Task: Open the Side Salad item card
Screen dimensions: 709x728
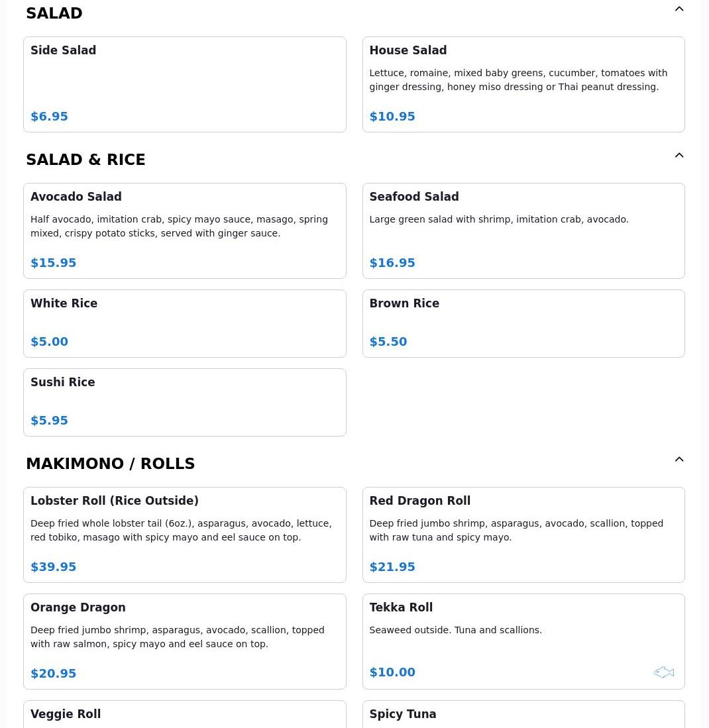Action: click(184, 84)
